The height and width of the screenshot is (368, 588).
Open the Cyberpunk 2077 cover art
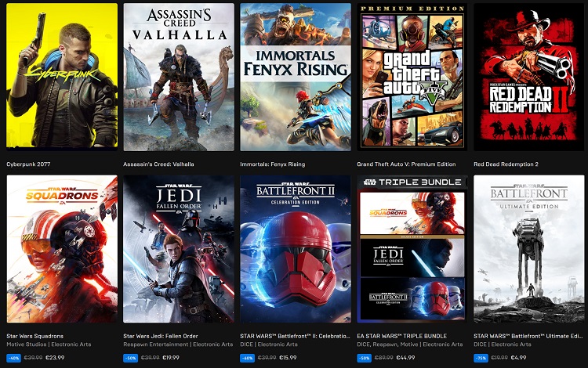(62, 77)
